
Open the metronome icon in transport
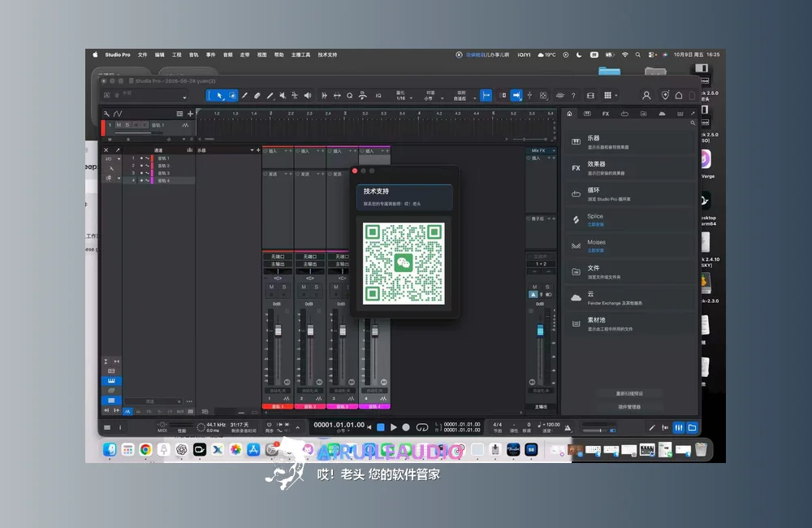coord(568,427)
